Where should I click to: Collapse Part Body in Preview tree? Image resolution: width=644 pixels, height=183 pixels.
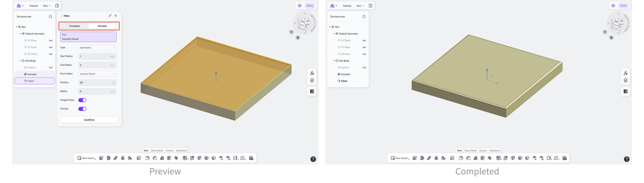click(21, 61)
